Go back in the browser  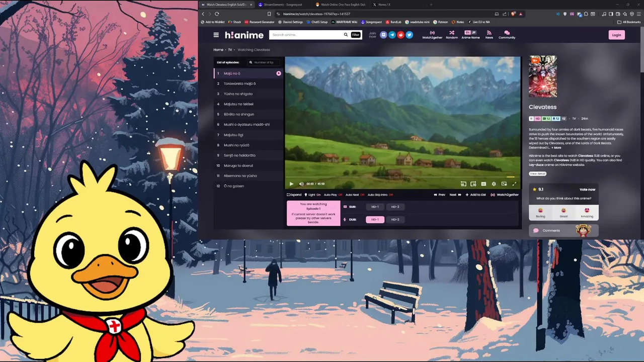pos(203,14)
